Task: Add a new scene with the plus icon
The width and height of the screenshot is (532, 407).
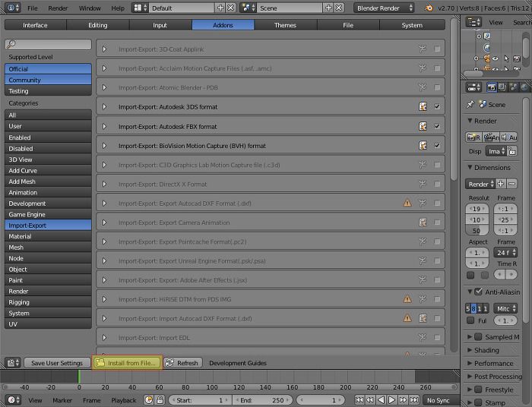Action: (328, 8)
